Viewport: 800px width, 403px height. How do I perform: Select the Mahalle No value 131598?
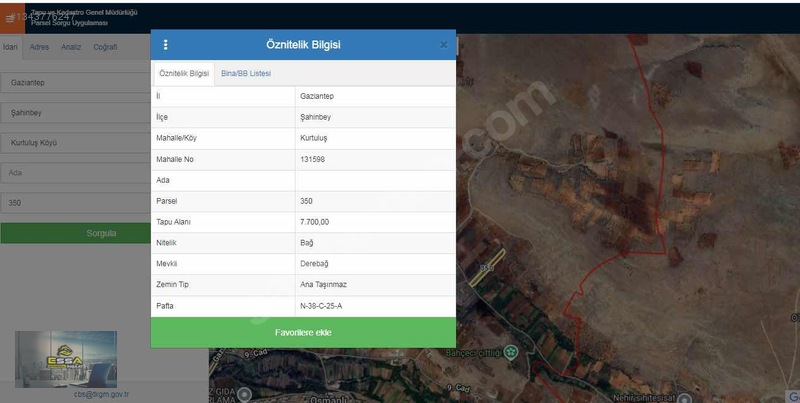point(312,159)
